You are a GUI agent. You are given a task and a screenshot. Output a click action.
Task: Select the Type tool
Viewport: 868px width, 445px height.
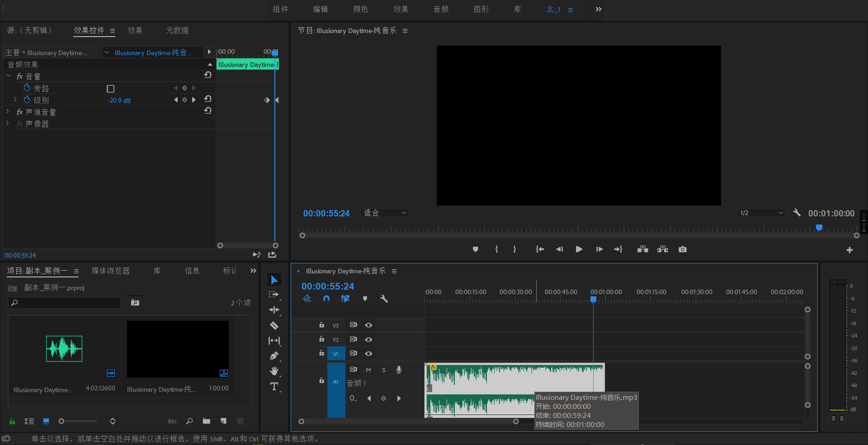[274, 387]
